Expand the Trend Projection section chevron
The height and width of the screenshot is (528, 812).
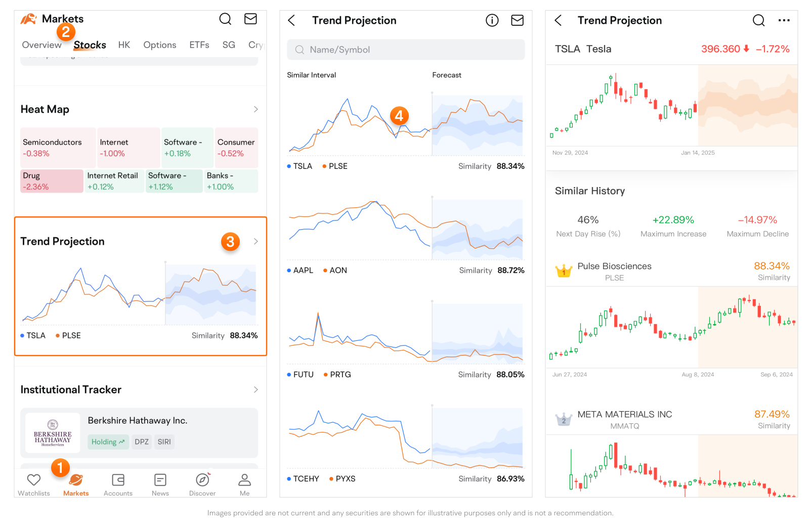point(255,242)
